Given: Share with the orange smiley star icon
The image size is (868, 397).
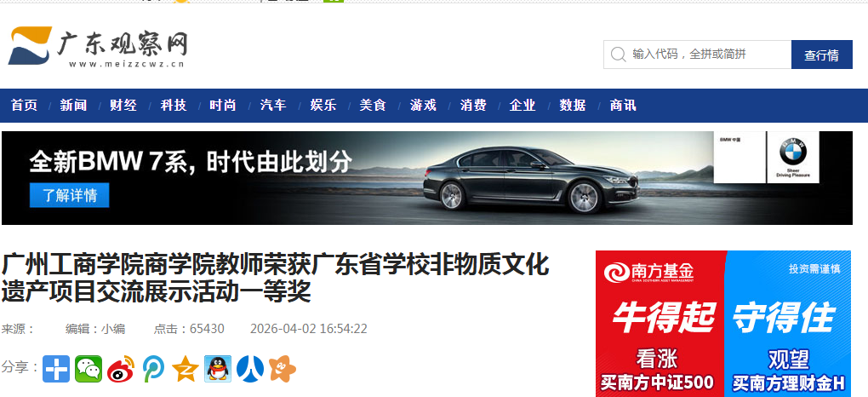Looking at the screenshot, I should pyautogui.click(x=283, y=369).
